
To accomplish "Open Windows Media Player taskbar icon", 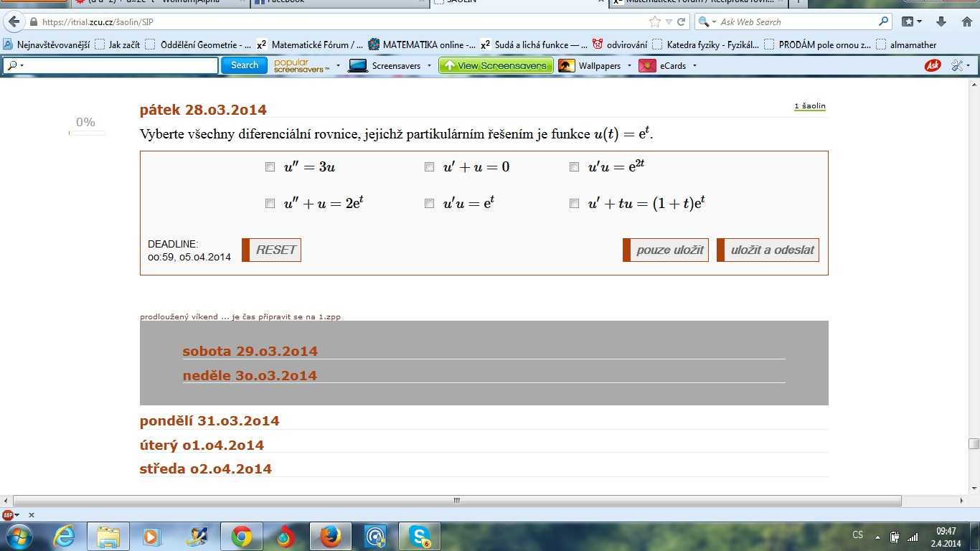I will click(151, 537).
